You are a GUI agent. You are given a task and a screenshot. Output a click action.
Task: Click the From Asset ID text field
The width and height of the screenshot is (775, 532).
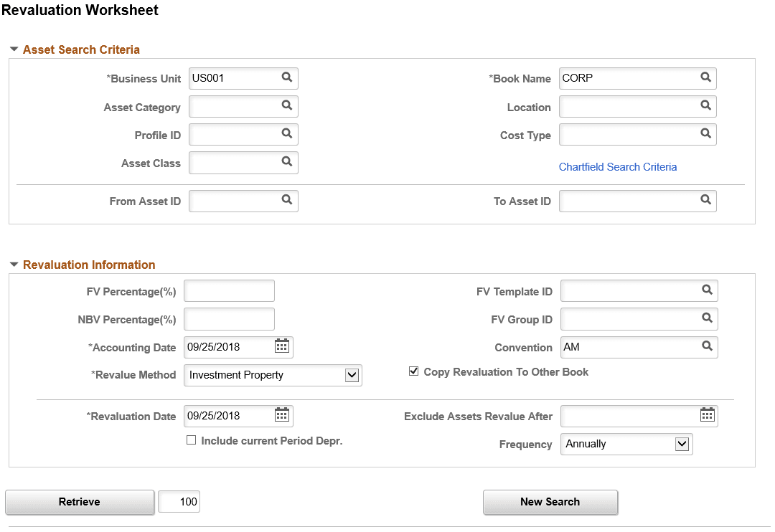point(234,201)
